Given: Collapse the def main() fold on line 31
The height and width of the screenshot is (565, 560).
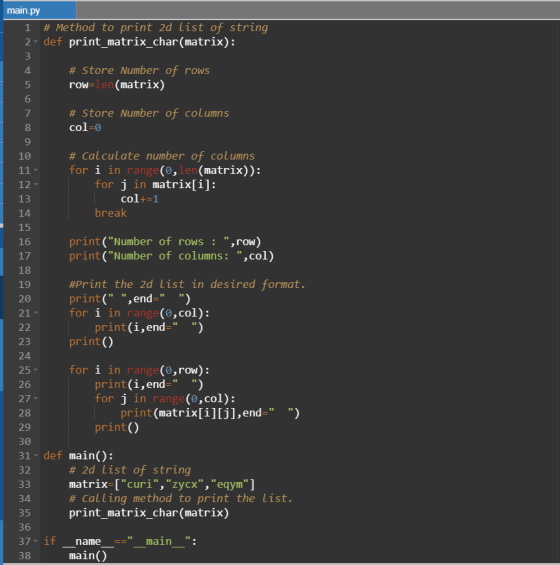Looking at the screenshot, I should coord(36,456).
